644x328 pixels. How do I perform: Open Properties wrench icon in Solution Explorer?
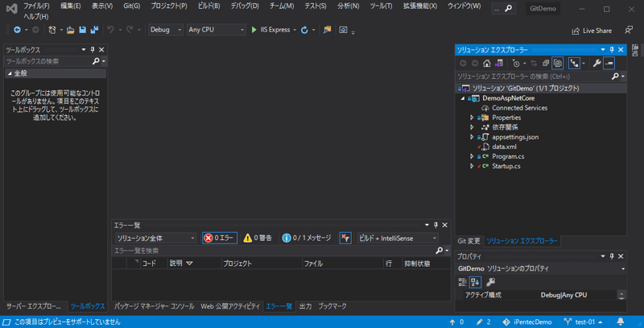tap(597, 64)
